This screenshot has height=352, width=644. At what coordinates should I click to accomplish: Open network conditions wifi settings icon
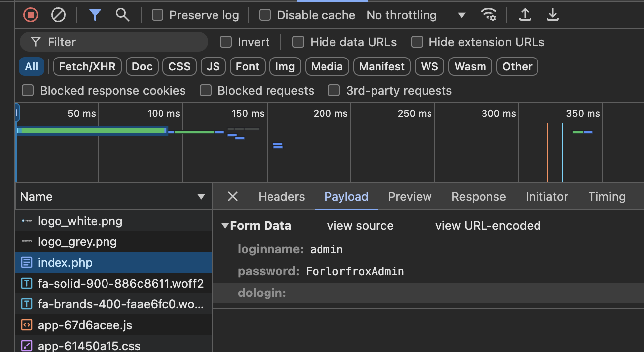(x=488, y=15)
